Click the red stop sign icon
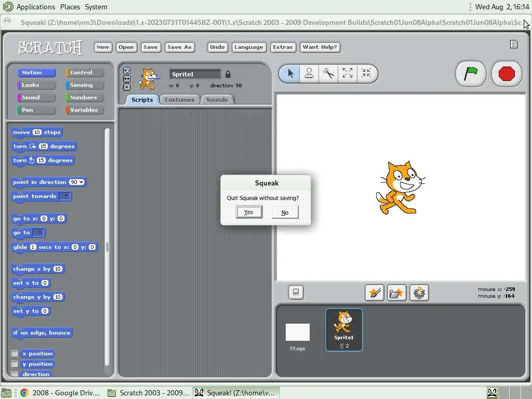The width and height of the screenshot is (532, 399). click(506, 73)
